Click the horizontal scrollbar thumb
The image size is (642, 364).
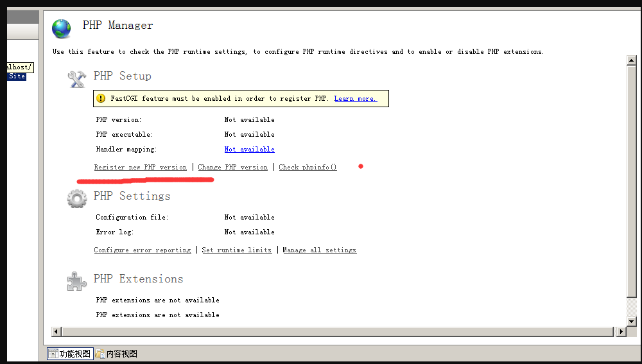click(x=338, y=331)
